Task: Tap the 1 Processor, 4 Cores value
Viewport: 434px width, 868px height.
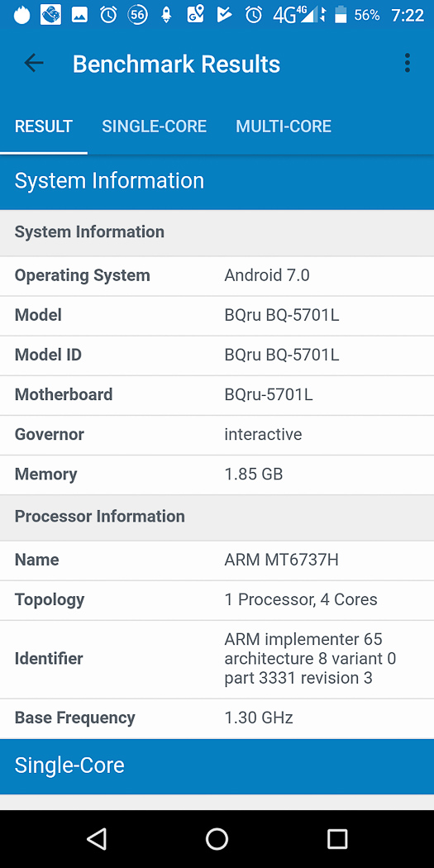Action: [301, 600]
